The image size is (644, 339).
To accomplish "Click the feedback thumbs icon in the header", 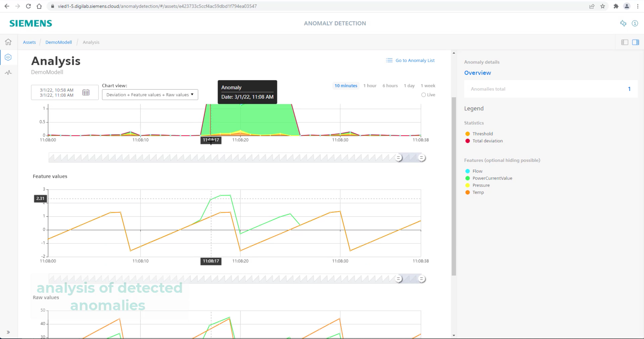I will 623,23.
